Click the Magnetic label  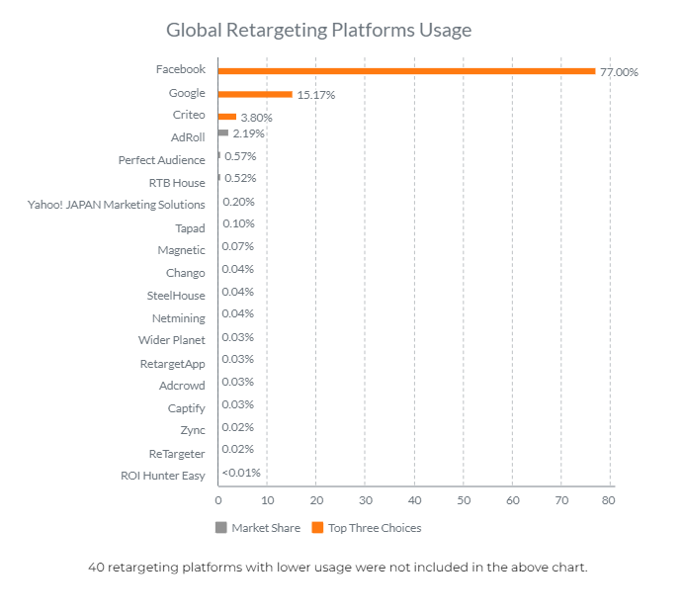pyautogui.click(x=182, y=250)
